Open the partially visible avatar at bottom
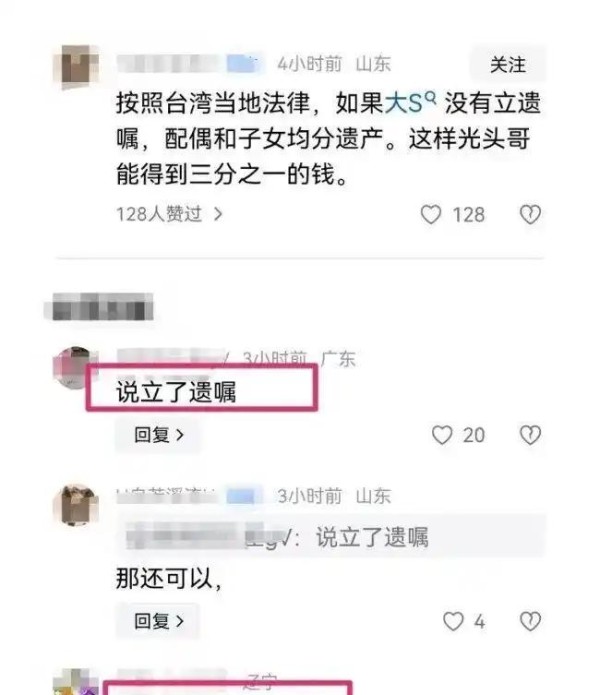This screenshot has height=695, width=600. pyautogui.click(x=76, y=683)
